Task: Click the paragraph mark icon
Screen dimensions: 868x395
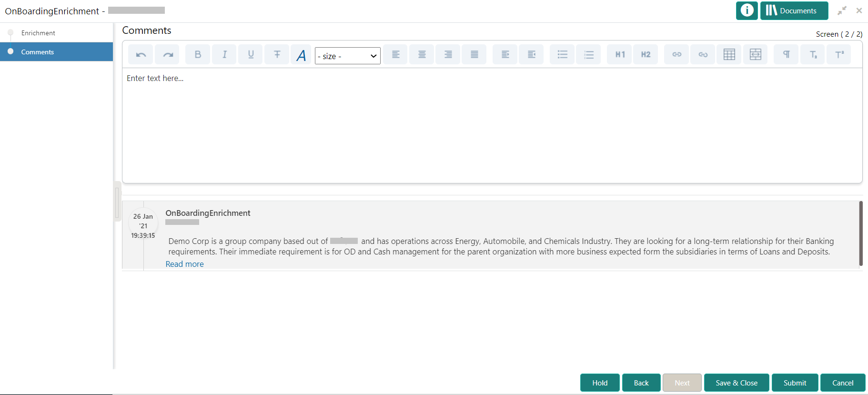Action: click(x=786, y=54)
